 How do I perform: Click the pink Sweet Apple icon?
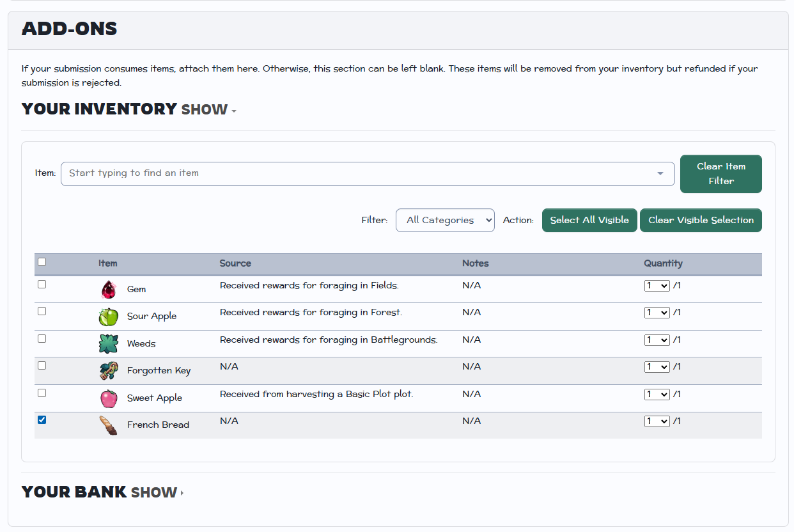pos(108,398)
